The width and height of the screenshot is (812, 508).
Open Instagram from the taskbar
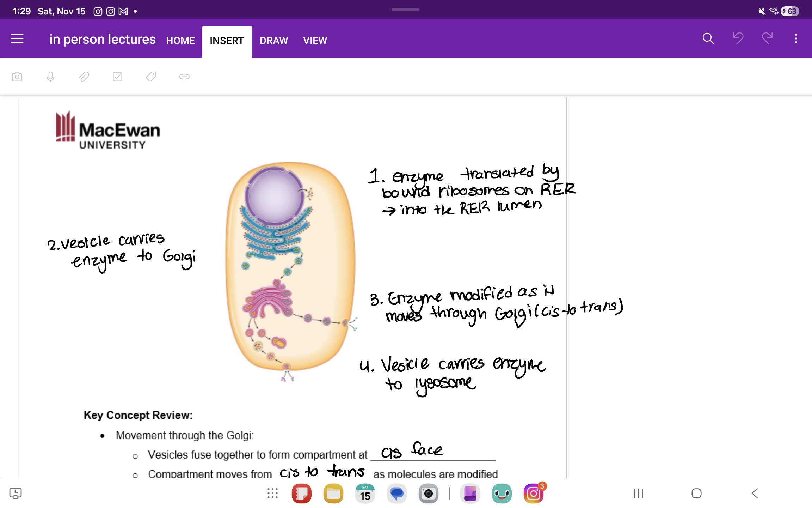point(533,493)
